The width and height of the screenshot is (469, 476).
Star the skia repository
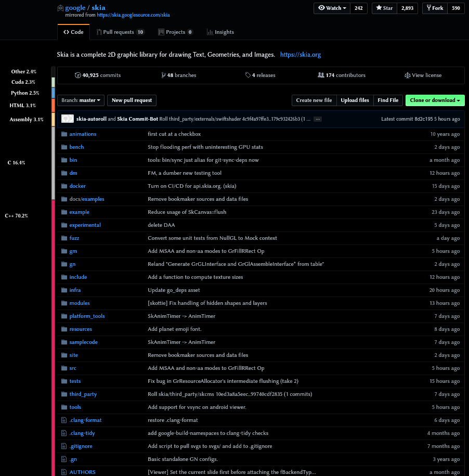[385, 8]
